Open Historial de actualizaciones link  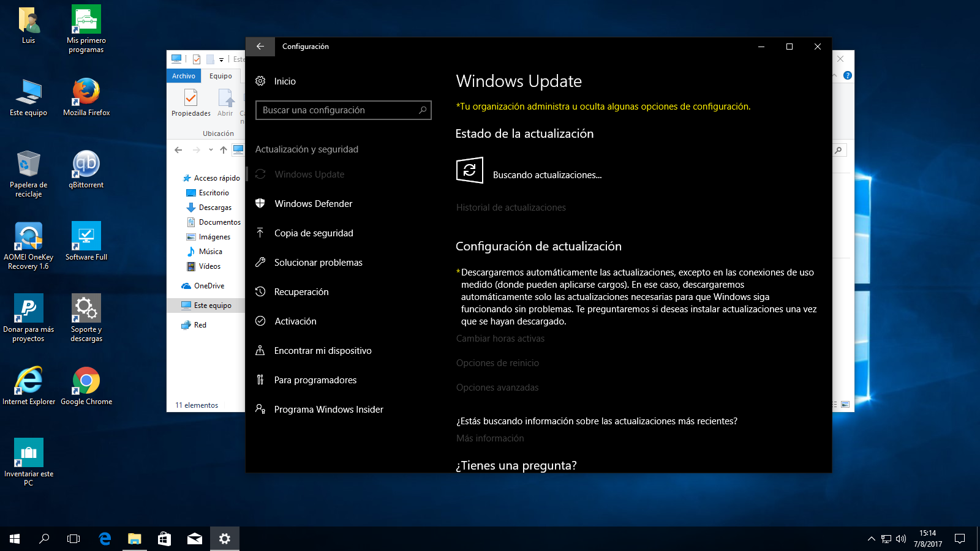pyautogui.click(x=511, y=208)
